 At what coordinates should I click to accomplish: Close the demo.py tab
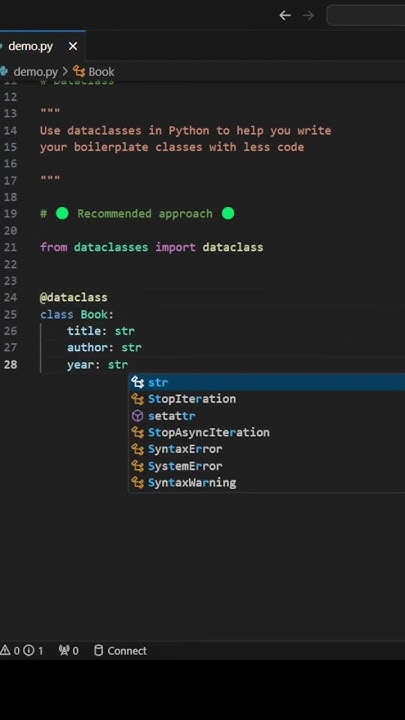click(x=73, y=46)
